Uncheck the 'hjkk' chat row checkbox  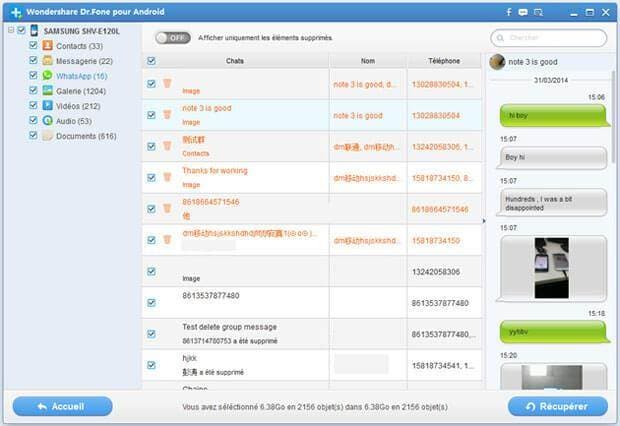point(151,365)
